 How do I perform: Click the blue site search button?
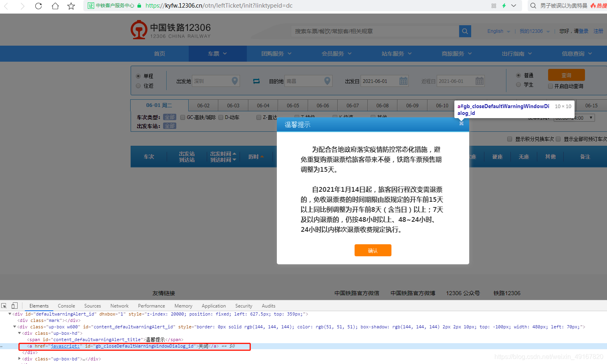click(465, 31)
